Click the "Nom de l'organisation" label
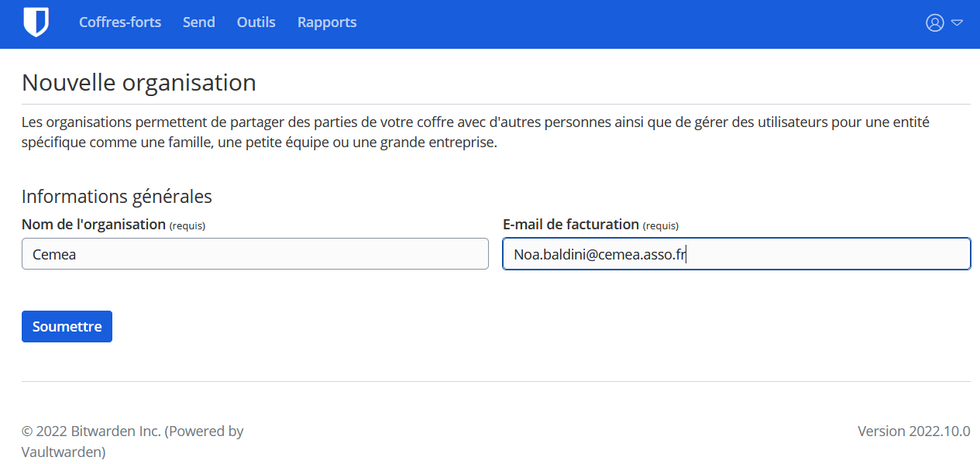The width and height of the screenshot is (980, 464). 94,224
